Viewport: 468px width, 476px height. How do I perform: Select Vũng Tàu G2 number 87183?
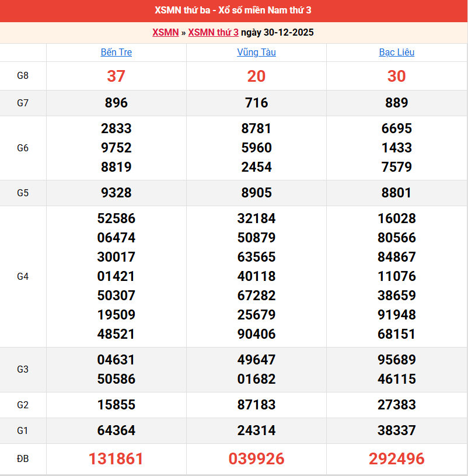coord(256,405)
